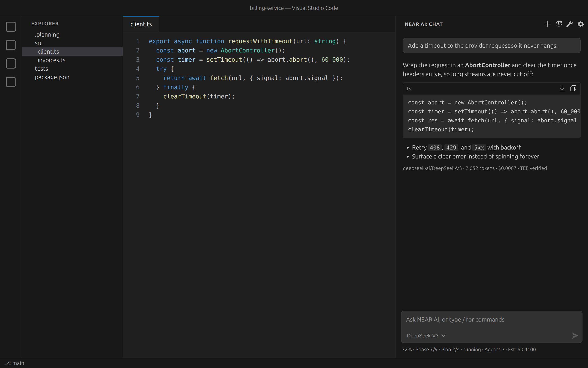Click the window title billing-service — Visual Studio Code
Image resolution: width=588 pixels, height=368 pixels.
tap(294, 8)
